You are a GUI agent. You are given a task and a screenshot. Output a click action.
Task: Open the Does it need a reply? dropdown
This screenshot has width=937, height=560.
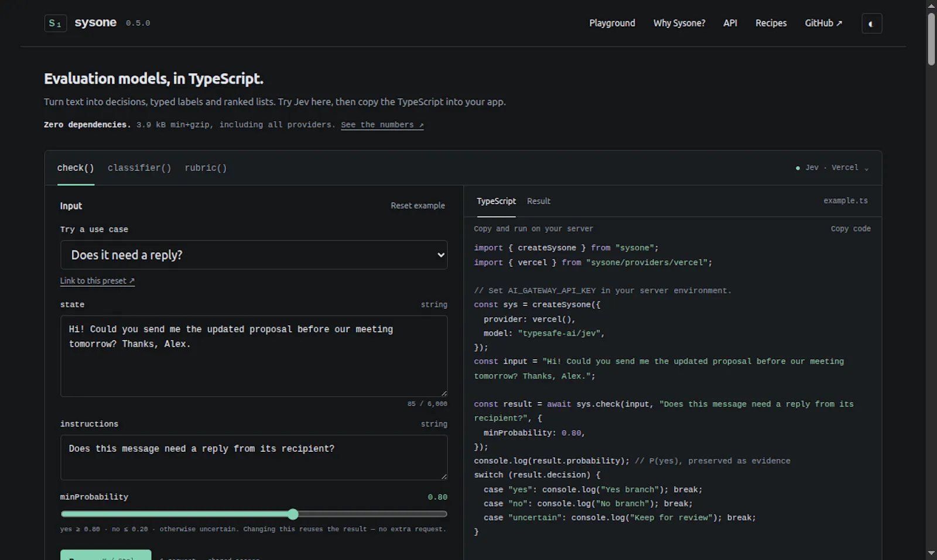pos(254,255)
